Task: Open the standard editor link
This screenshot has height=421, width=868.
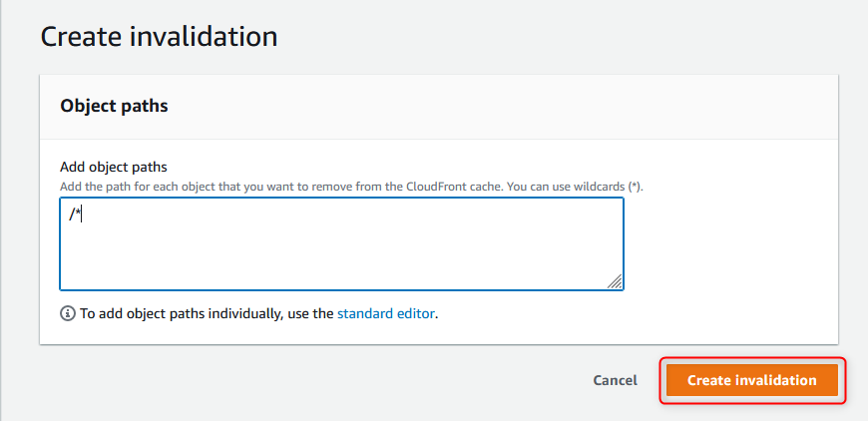Action: pos(386,313)
